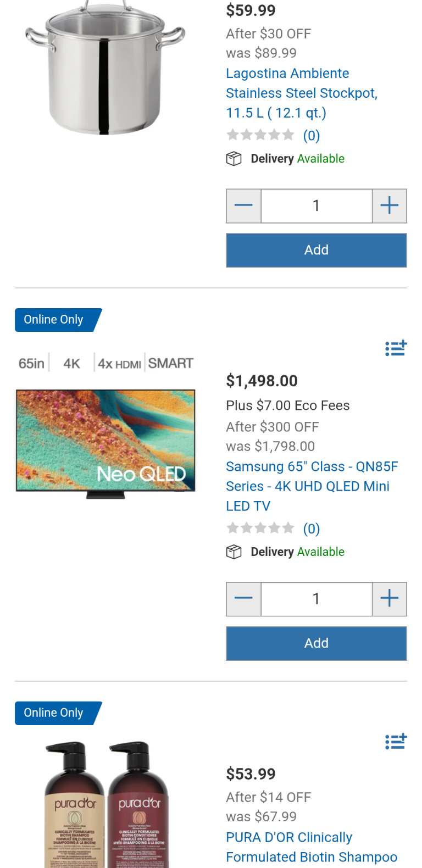View the PURA D'OR bottles image
422x868 pixels.
coord(105,805)
